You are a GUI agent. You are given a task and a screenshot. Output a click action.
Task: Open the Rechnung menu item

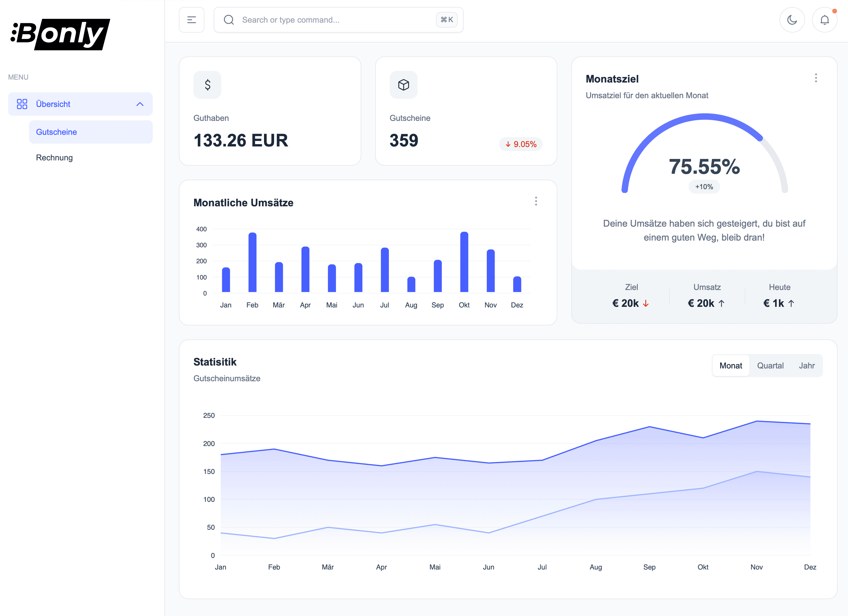[54, 157]
